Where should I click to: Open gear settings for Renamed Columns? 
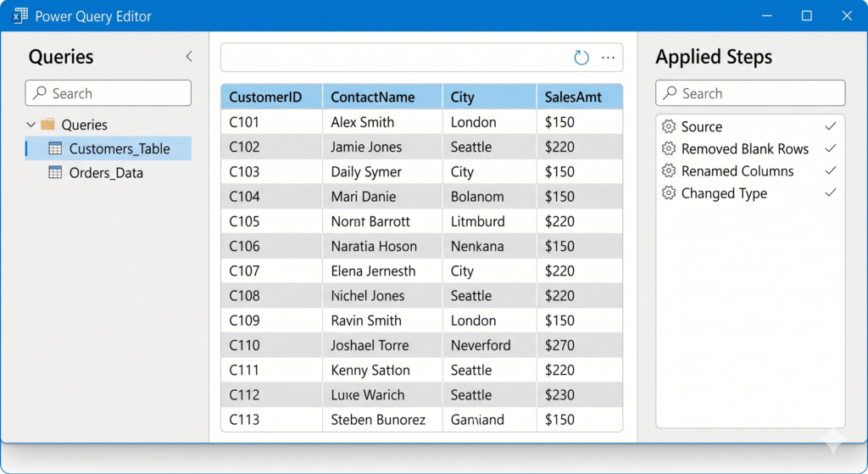(669, 170)
